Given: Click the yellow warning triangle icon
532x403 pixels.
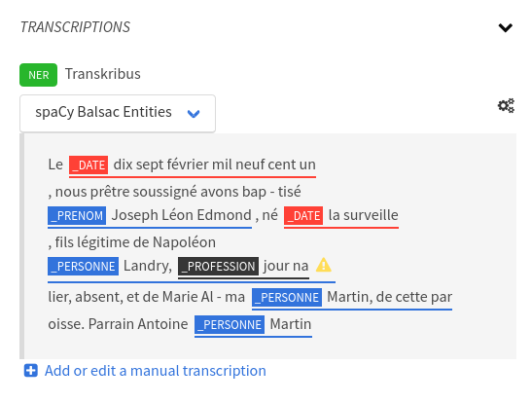Looking at the screenshot, I should pyautogui.click(x=323, y=265).
